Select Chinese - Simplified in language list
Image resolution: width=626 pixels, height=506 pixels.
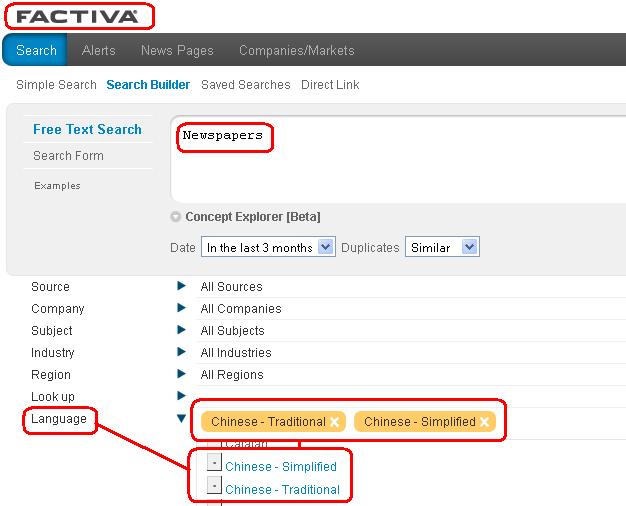tap(281, 466)
